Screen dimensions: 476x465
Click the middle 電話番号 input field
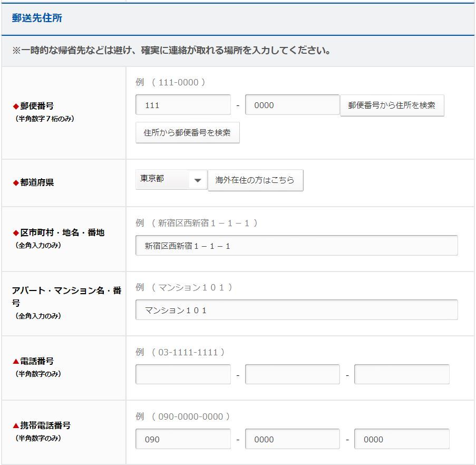tap(292, 374)
